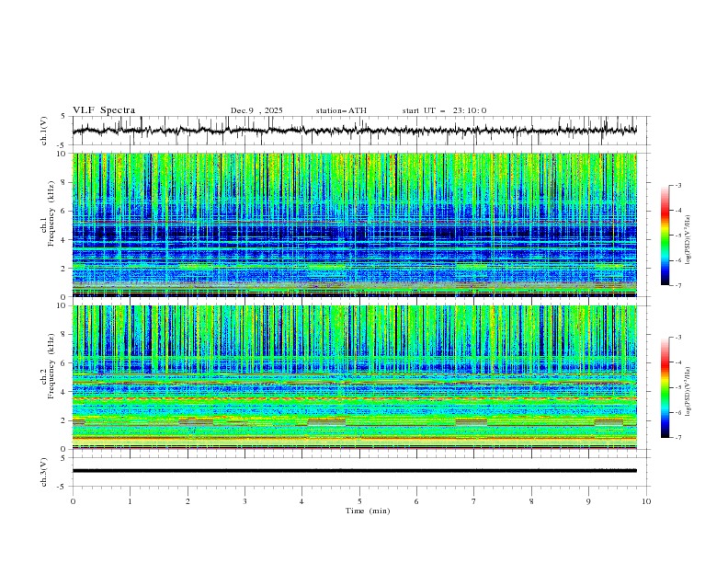This screenshot has width=728, height=563.
Task: Click the ch.1(V) amplitude axis label
Action: (x=44, y=131)
